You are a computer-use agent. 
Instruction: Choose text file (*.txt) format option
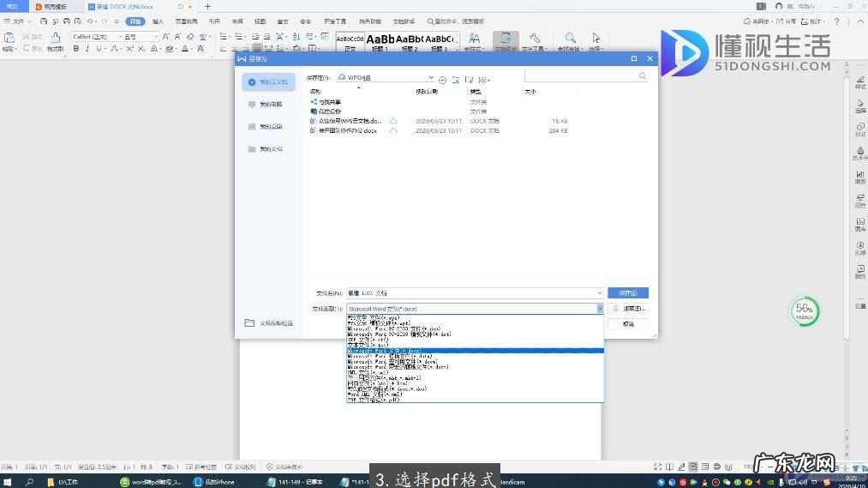click(x=475, y=345)
